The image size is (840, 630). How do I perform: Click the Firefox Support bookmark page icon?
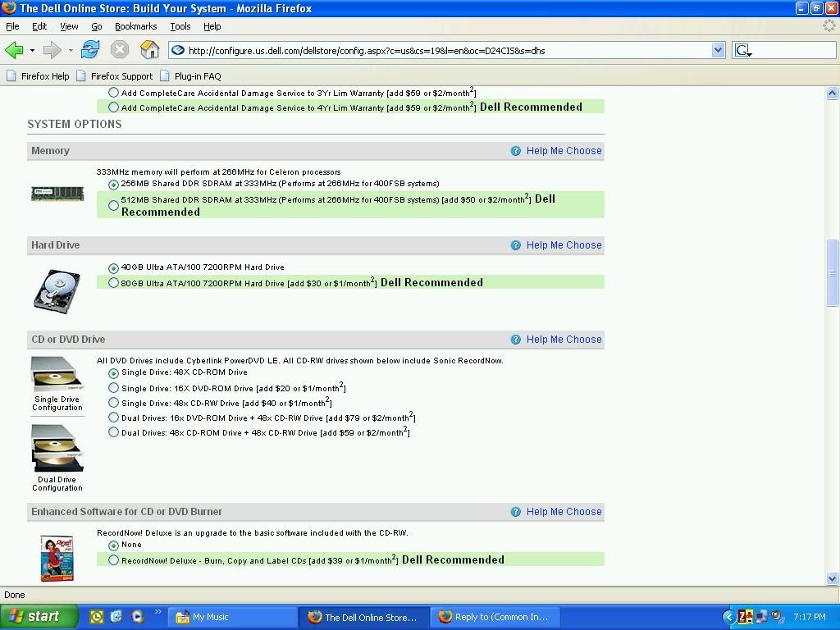tap(81, 76)
